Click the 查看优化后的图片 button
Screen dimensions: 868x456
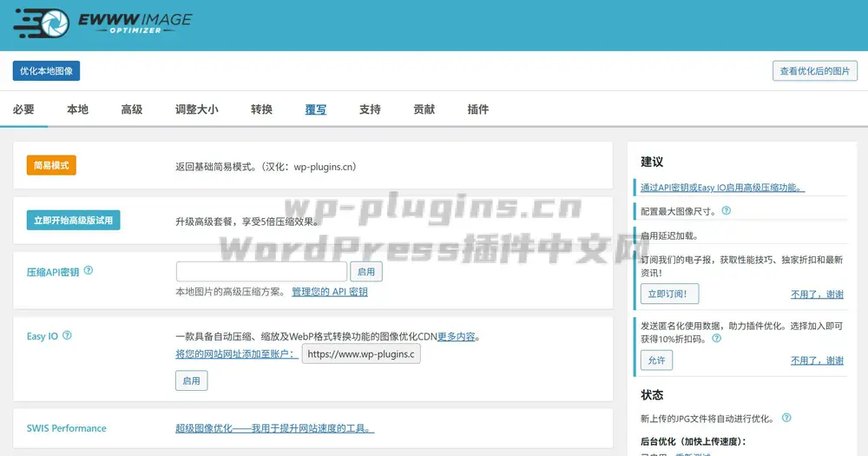pyautogui.click(x=815, y=71)
